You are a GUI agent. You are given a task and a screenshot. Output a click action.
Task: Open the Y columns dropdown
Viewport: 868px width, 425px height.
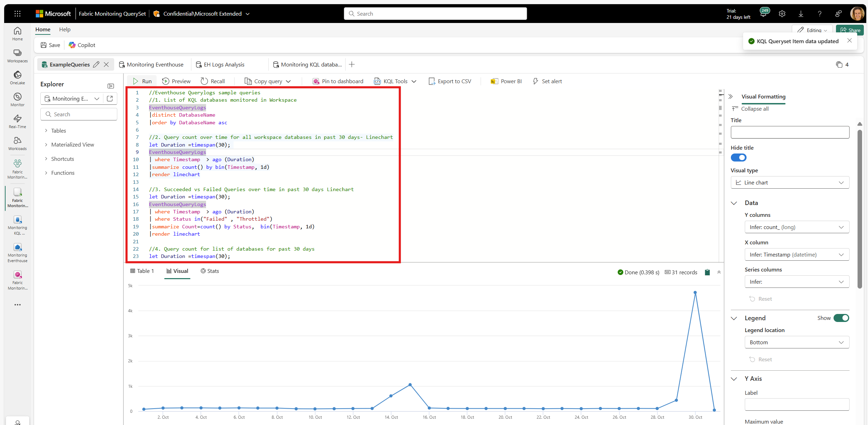coord(797,227)
